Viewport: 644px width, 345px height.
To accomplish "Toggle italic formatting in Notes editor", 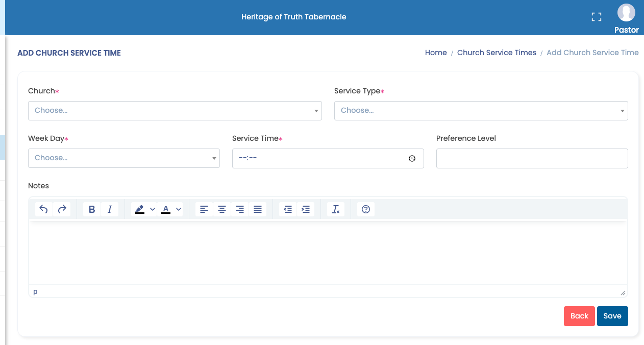I will click(x=110, y=209).
